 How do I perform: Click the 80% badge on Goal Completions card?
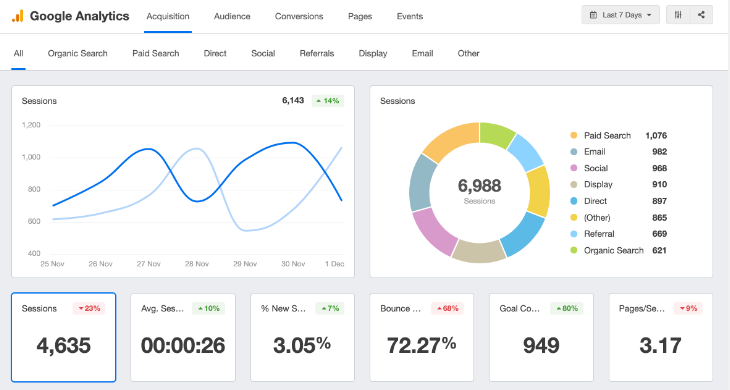tap(567, 308)
